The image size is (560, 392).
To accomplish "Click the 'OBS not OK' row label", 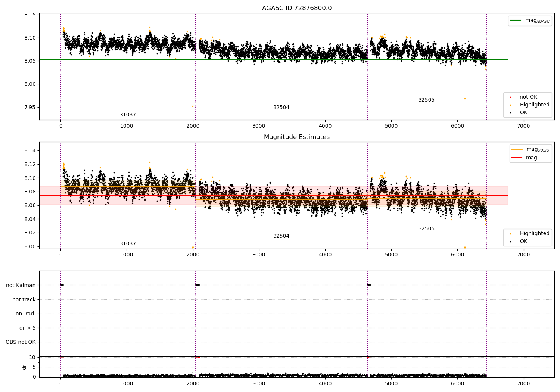I will coord(21,342).
